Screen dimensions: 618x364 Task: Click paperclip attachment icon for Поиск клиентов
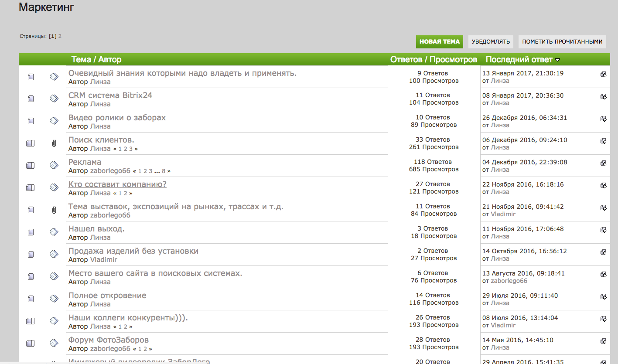click(x=54, y=143)
